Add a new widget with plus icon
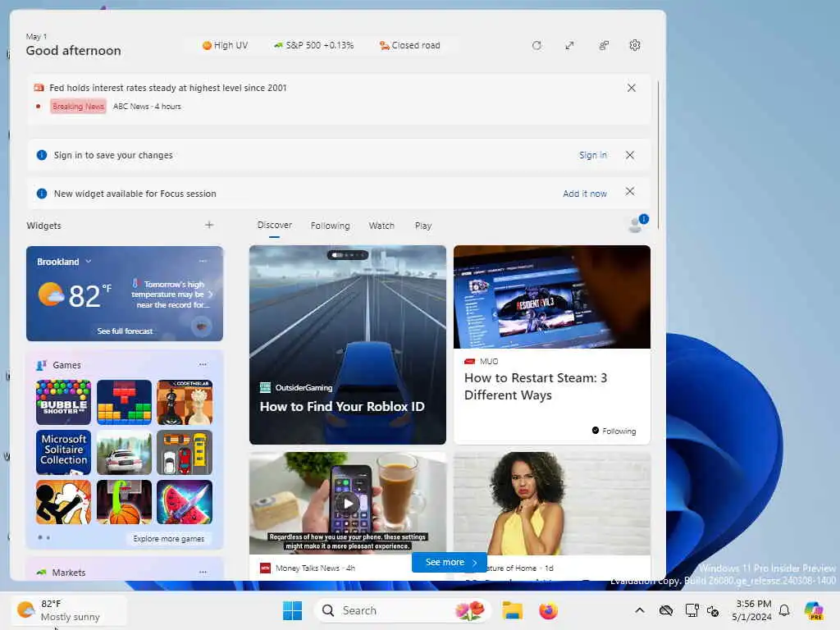This screenshot has width=840, height=630. (x=209, y=225)
